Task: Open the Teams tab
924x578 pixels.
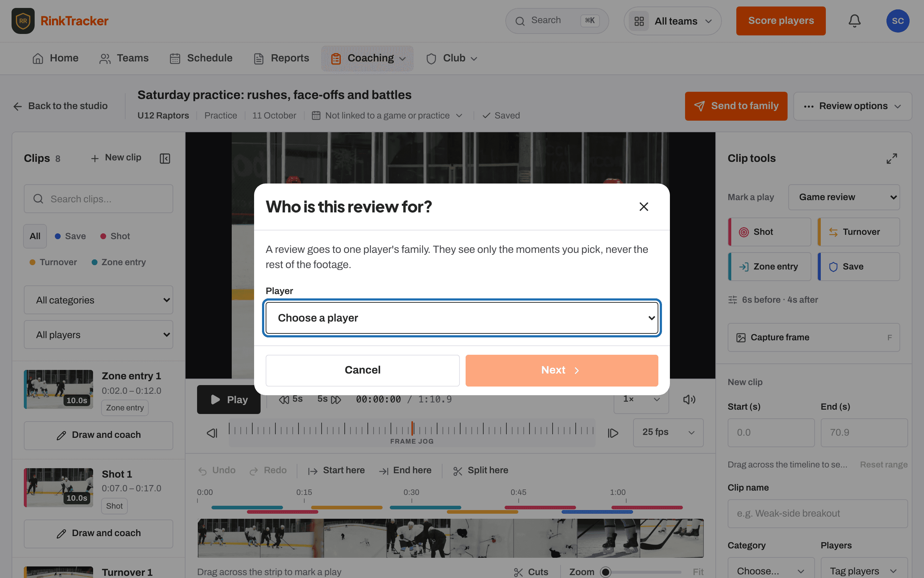Action: (x=124, y=59)
